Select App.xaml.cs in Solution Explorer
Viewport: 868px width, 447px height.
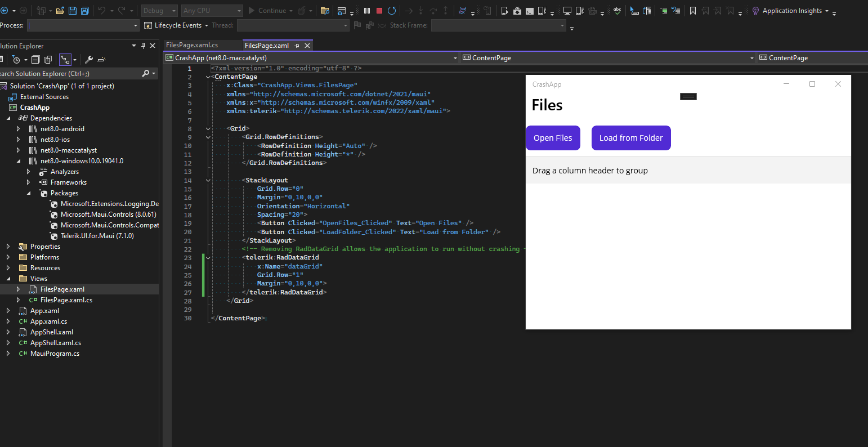pyautogui.click(x=48, y=321)
